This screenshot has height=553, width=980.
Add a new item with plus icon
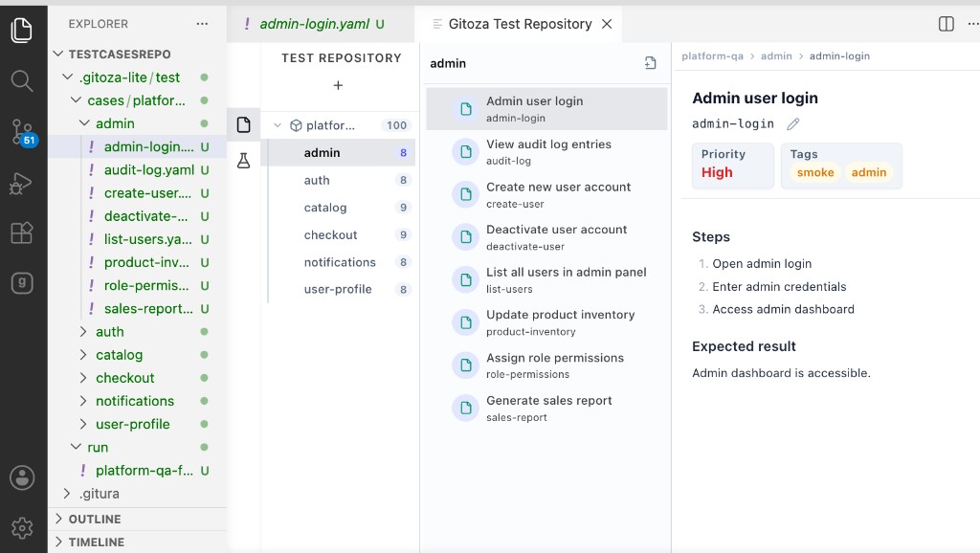[x=338, y=85]
